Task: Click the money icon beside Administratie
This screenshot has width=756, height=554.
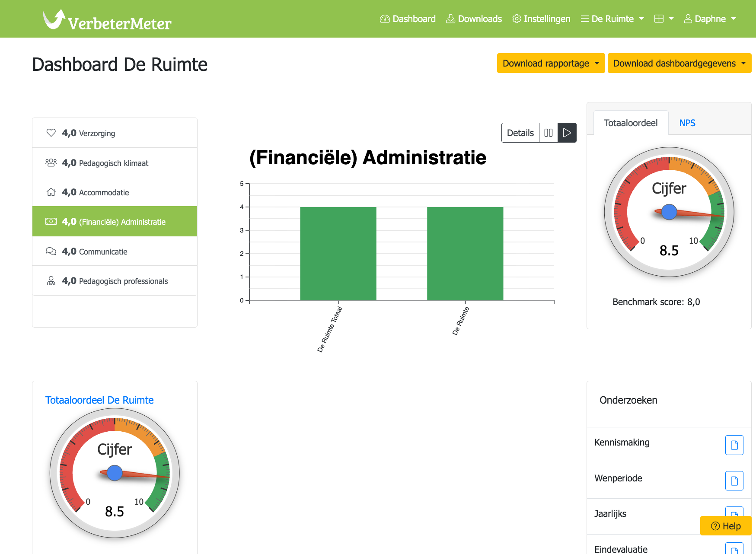Action: pos(51,221)
